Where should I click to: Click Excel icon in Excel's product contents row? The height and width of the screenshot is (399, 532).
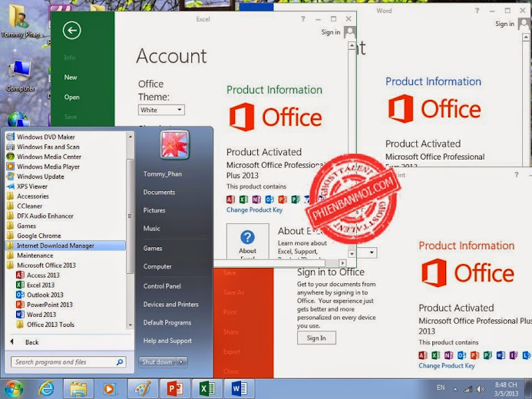click(x=243, y=199)
